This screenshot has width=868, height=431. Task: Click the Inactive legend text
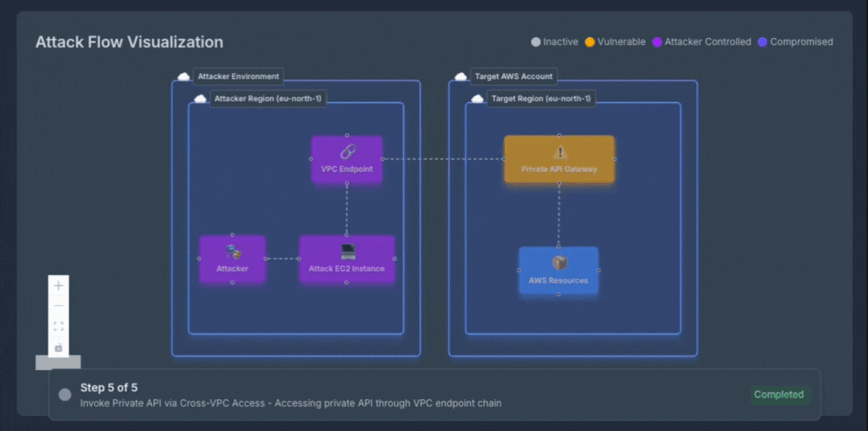(x=560, y=42)
